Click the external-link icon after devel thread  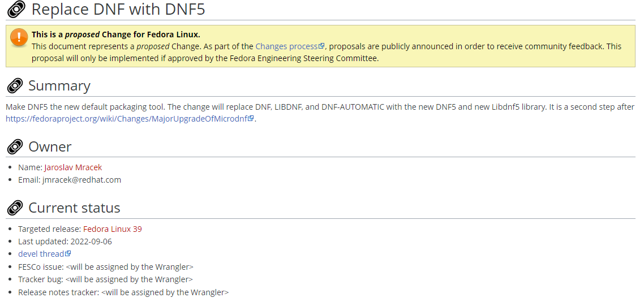(x=68, y=254)
